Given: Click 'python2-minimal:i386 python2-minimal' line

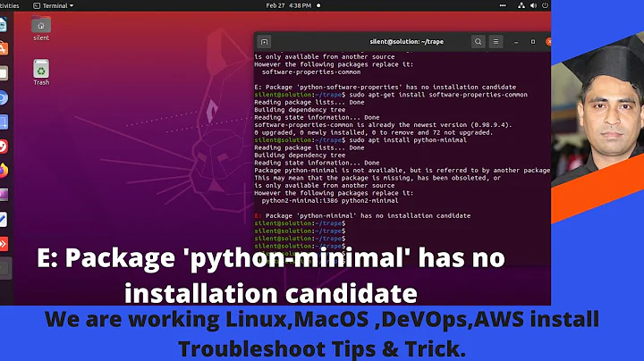Looking at the screenshot, I should (x=330, y=201).
